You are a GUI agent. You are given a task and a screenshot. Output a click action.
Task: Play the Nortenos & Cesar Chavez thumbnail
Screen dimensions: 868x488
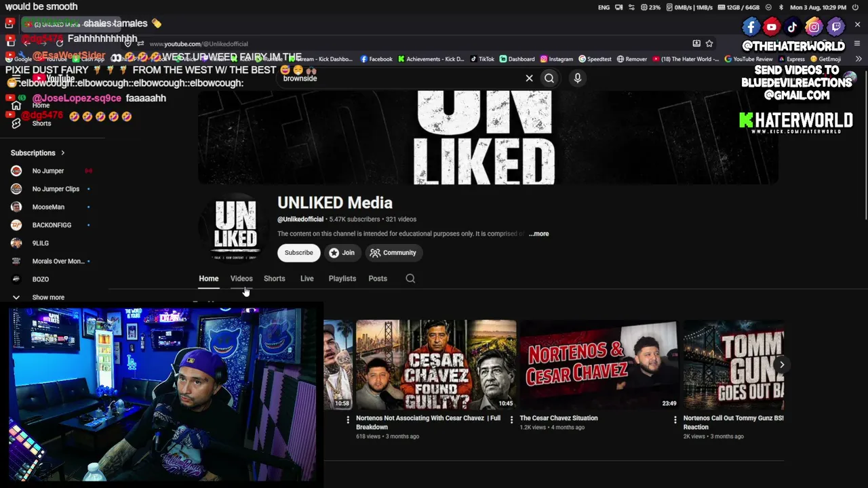pyautogui.click(x=599, y=365)
